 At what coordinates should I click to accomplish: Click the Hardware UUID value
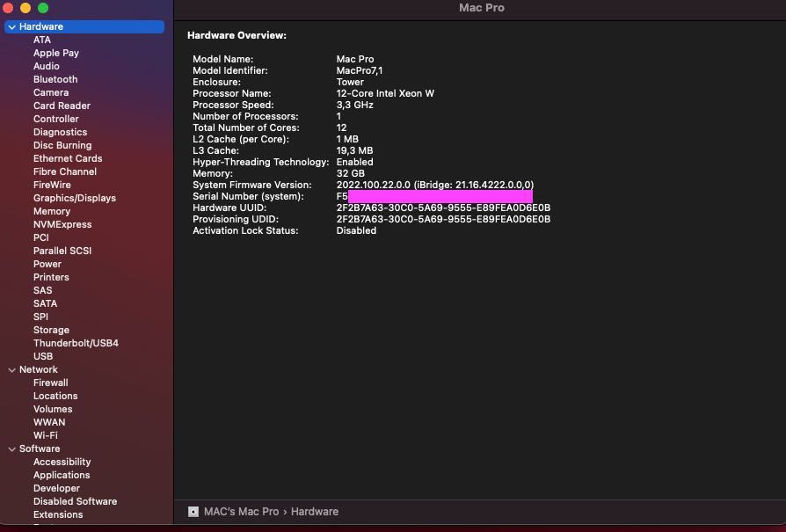click(444, 208)
